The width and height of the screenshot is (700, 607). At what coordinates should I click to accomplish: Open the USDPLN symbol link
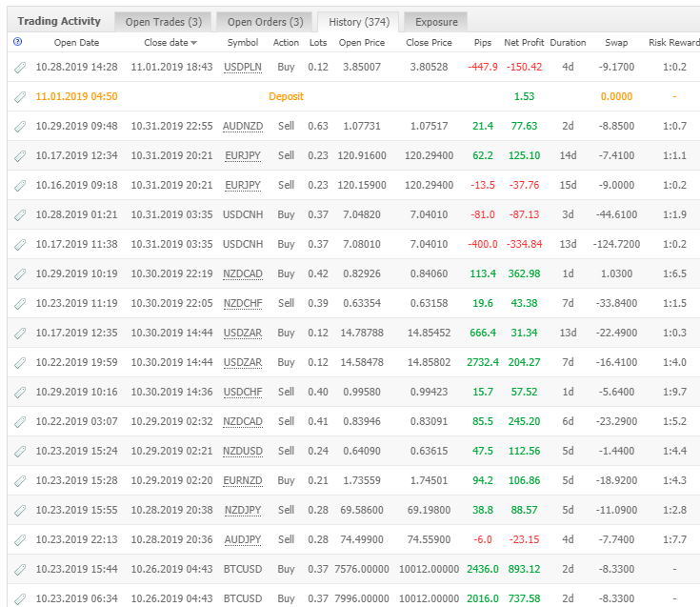(243, 67)
